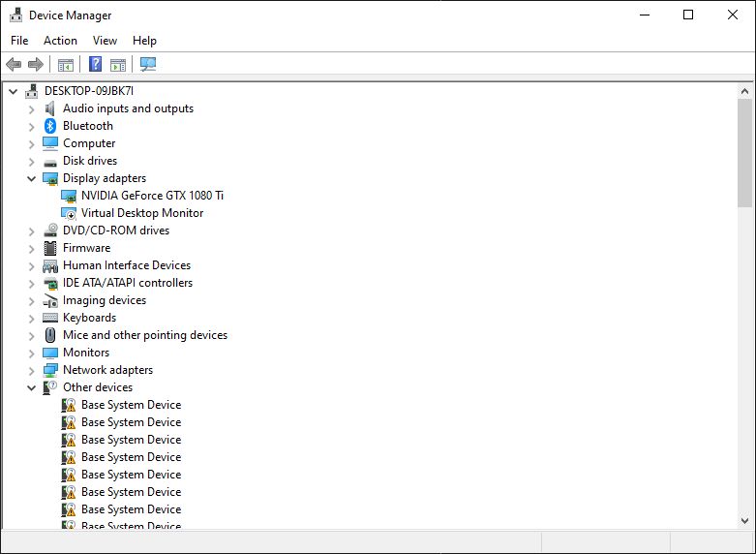Click Scan for hardware changes monitor icon
756x554 pixels.
tap(148, 64)
